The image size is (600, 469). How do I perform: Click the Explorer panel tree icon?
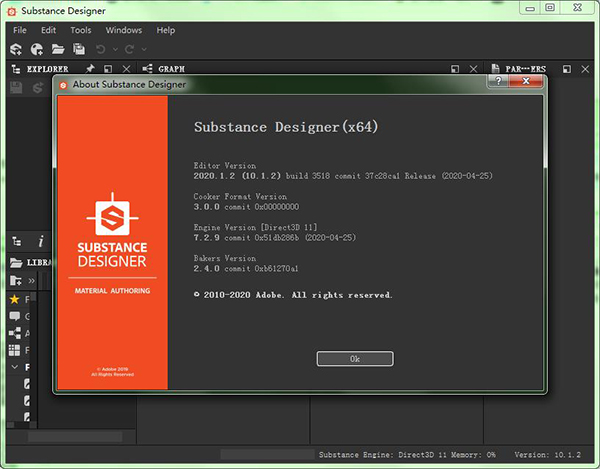pos(16,69)
